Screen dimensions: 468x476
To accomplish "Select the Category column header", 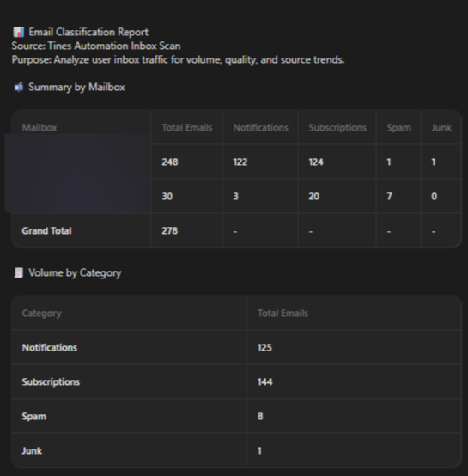I will [41, 313].
